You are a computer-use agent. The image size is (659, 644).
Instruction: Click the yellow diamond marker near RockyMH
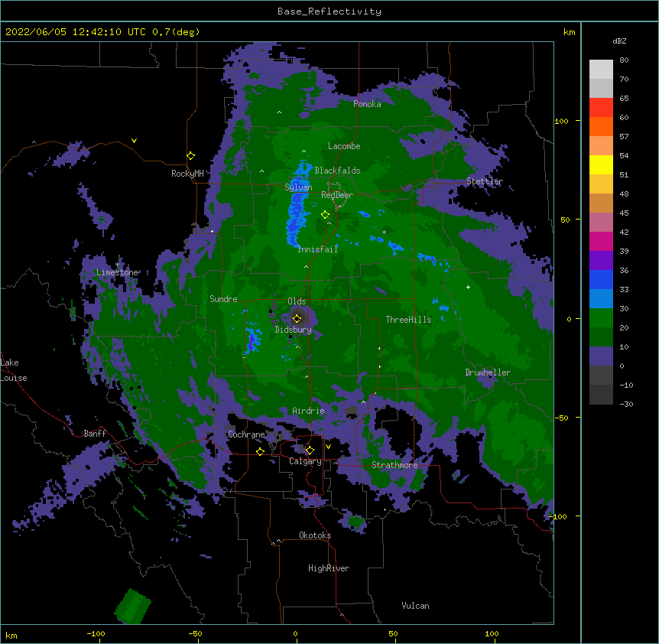(x=190, y=156)
